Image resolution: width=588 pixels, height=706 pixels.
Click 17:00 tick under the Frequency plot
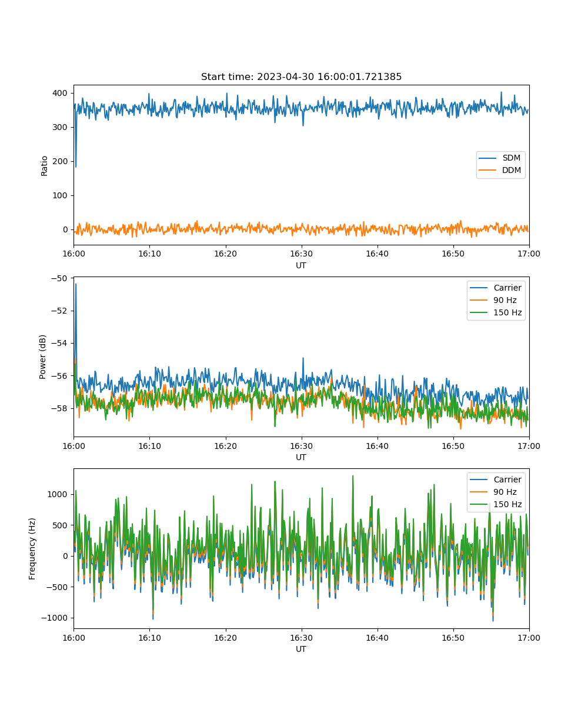(x=529, y=637)
